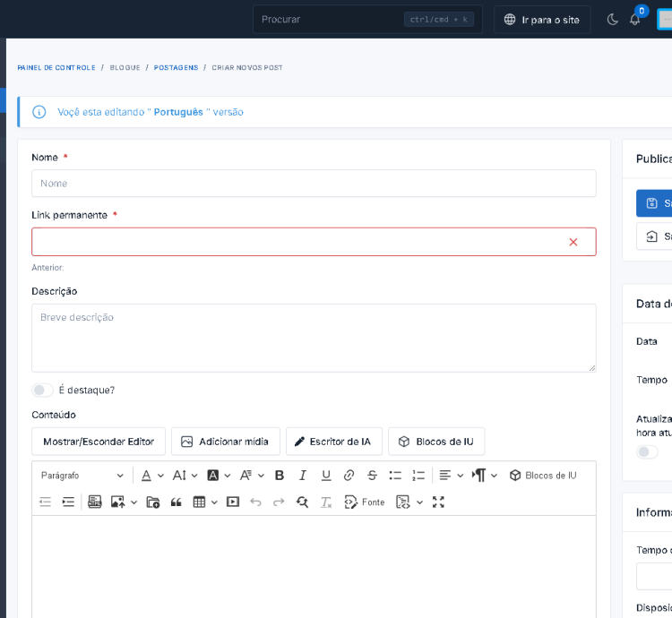Screen dimensions: 672x618
Task: Toggle the update time switch in the sidebar
Action: click(x=646, y=451)
